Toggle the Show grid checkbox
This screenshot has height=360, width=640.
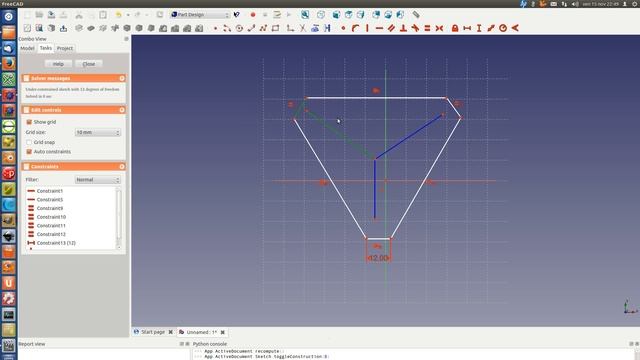(29, 122)
